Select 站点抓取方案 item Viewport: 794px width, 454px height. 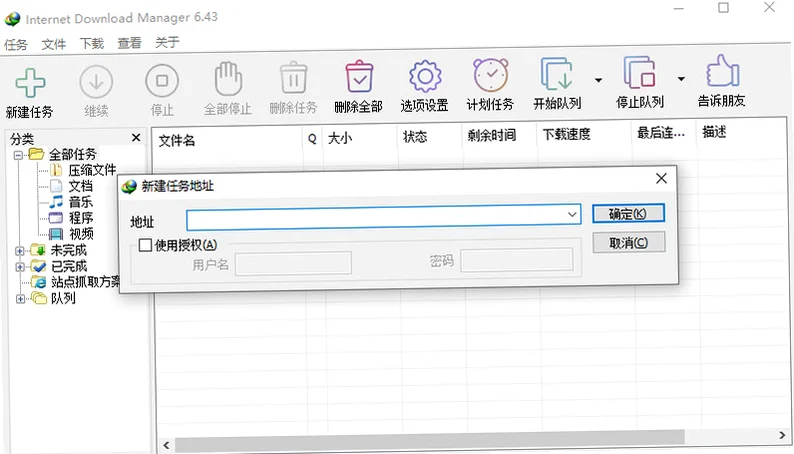point(86,282)
